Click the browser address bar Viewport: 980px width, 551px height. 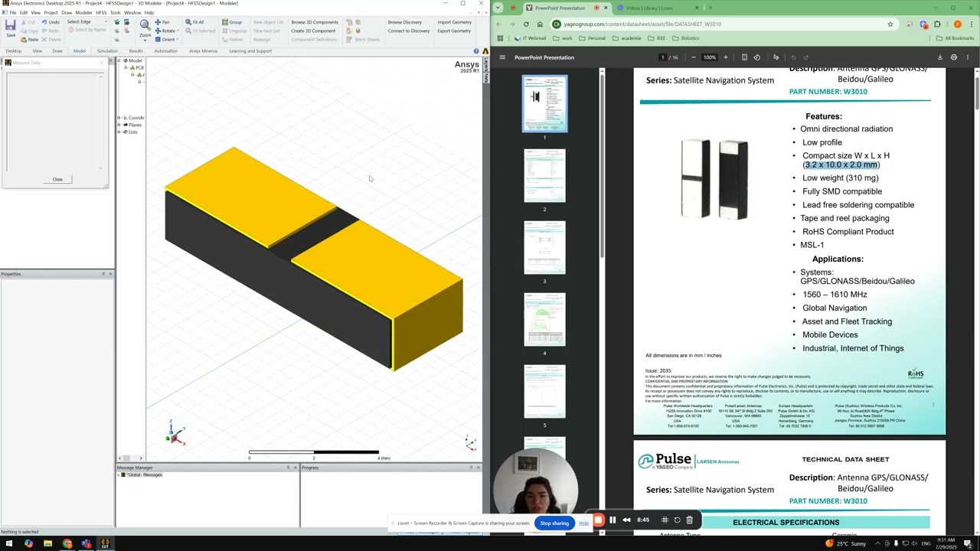[x=720, y=24]
